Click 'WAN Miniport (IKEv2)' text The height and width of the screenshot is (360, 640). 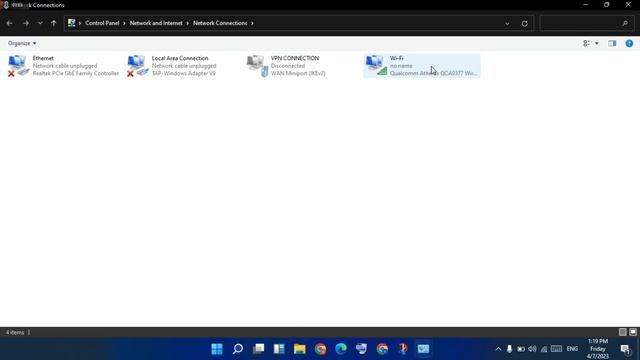298,73
